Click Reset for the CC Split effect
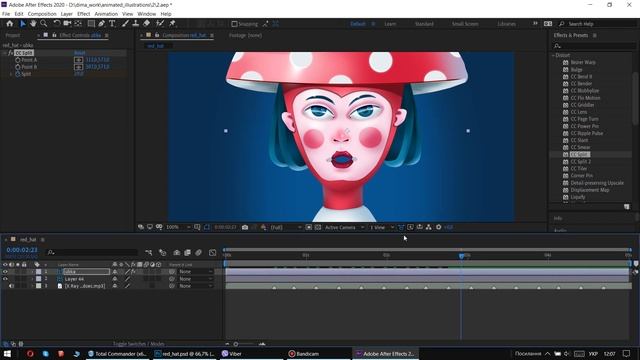The height and width of the screenshot is (360, 640). (80, 53)
